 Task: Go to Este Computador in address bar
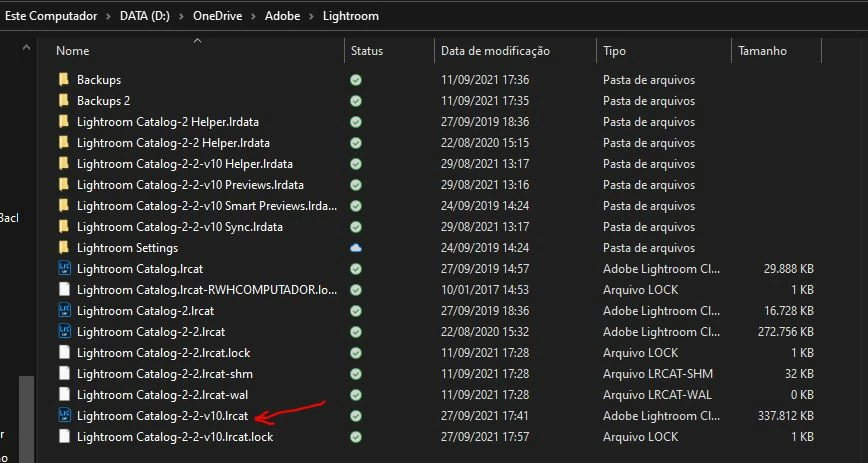51,16
